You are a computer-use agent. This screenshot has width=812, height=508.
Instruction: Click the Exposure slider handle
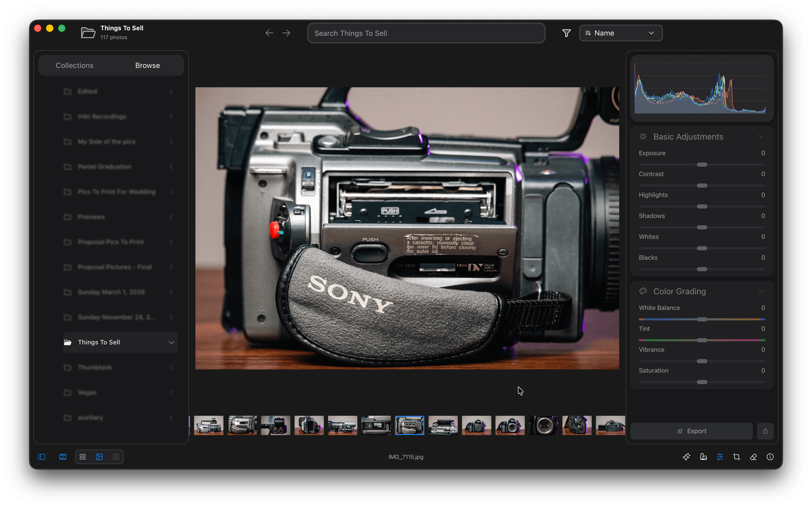[x=702, y=165]
